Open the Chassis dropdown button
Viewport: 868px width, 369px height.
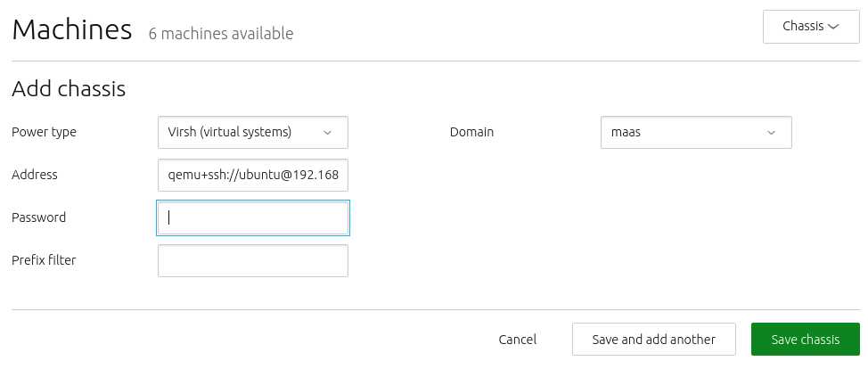[811, 27]
